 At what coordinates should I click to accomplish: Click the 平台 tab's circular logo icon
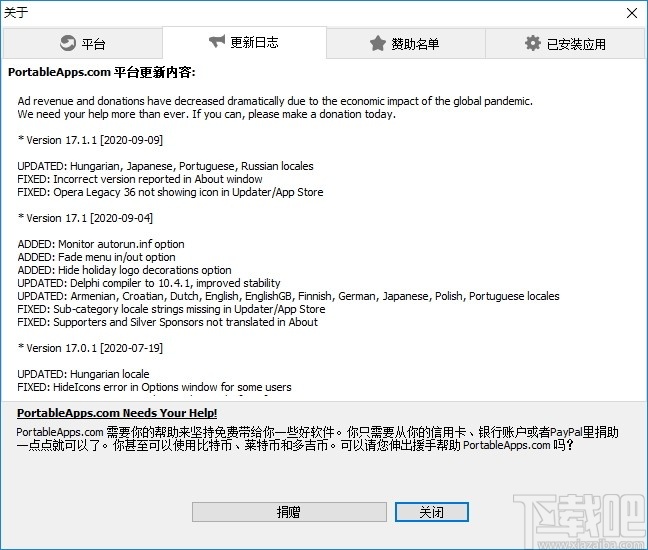coord(68,43)
